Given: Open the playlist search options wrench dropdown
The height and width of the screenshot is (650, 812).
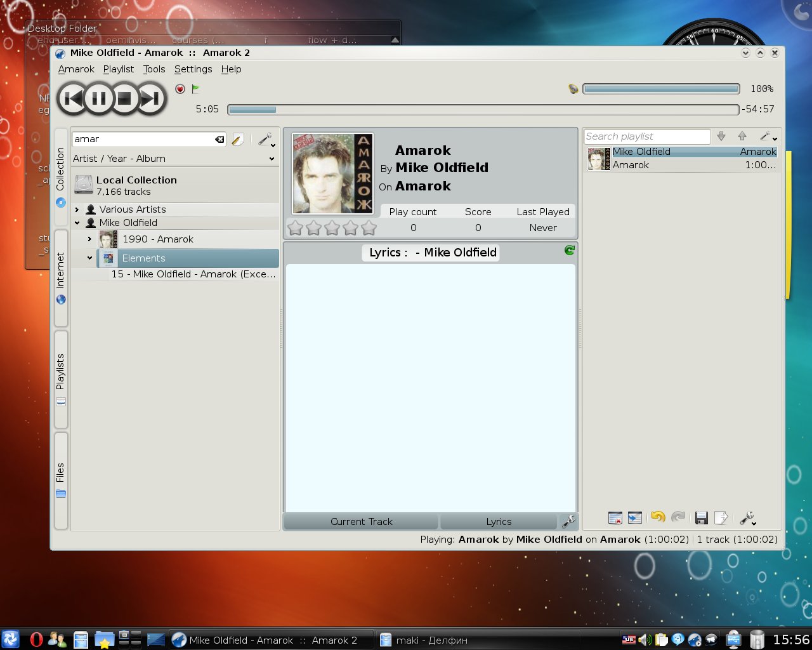Looking at the screenshot, I should (768, 136).
